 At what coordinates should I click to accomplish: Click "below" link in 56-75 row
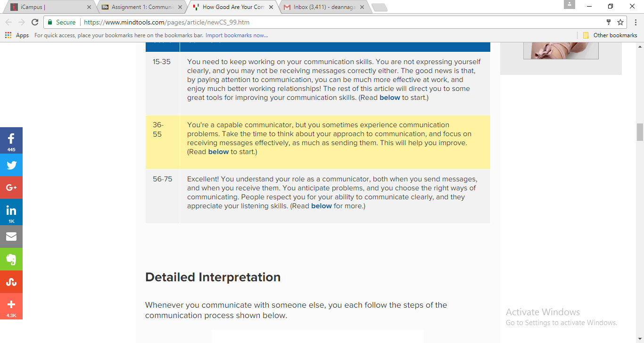[x=322, y=206]
